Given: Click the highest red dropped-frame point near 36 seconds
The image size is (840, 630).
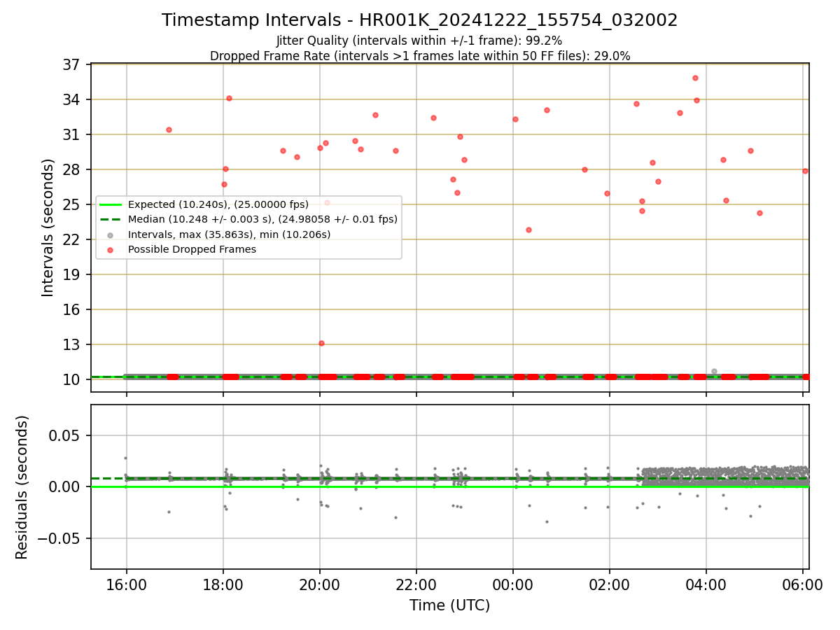Looking at the screenshot, I should coord(695,78).
